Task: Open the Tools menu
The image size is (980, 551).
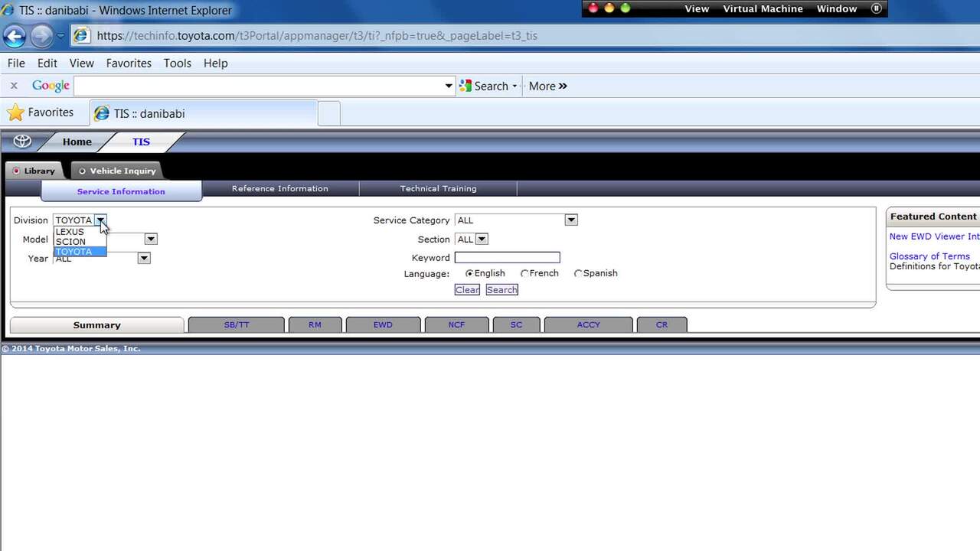Action: 178,64
